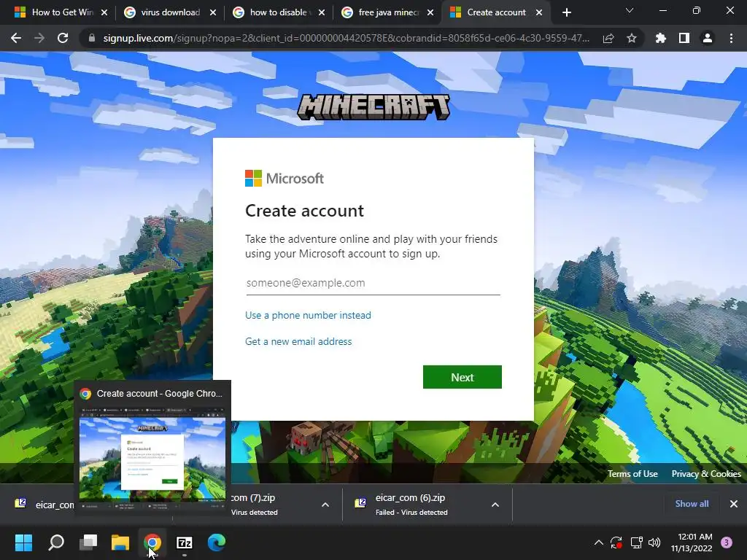Open Chrome's three-dot menu
The height and width of the screenshot is (560, 747).
coord(731,38)
